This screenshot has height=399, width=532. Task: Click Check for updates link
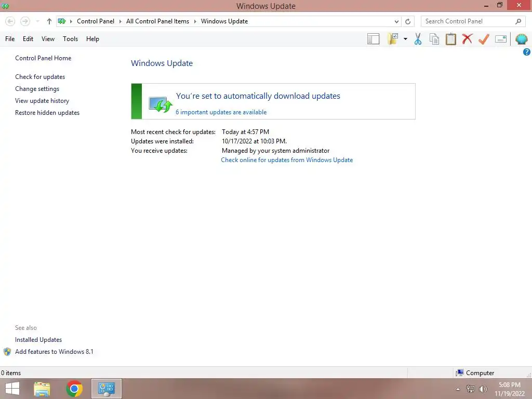pyautogui.click(x=40, y=77)
